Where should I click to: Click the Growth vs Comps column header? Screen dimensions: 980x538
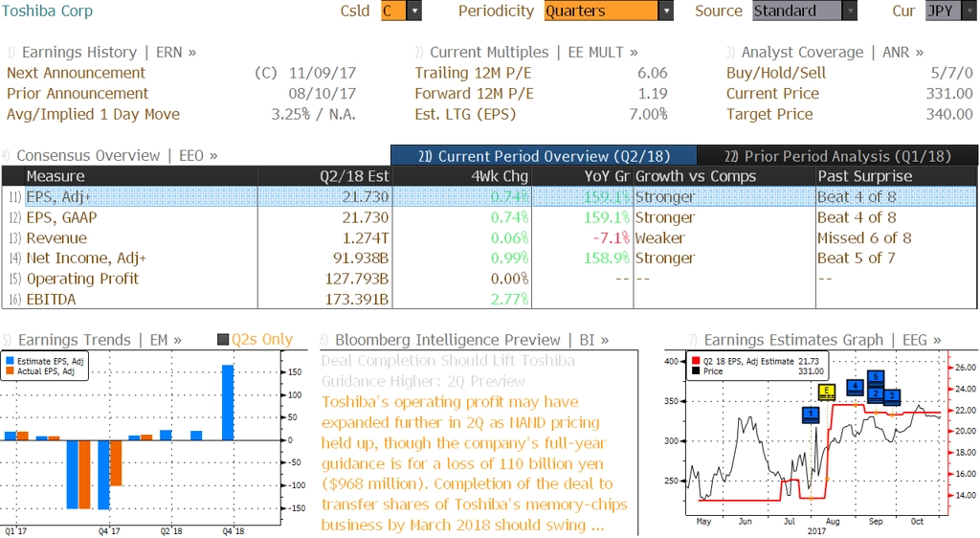tap(724, 176)
